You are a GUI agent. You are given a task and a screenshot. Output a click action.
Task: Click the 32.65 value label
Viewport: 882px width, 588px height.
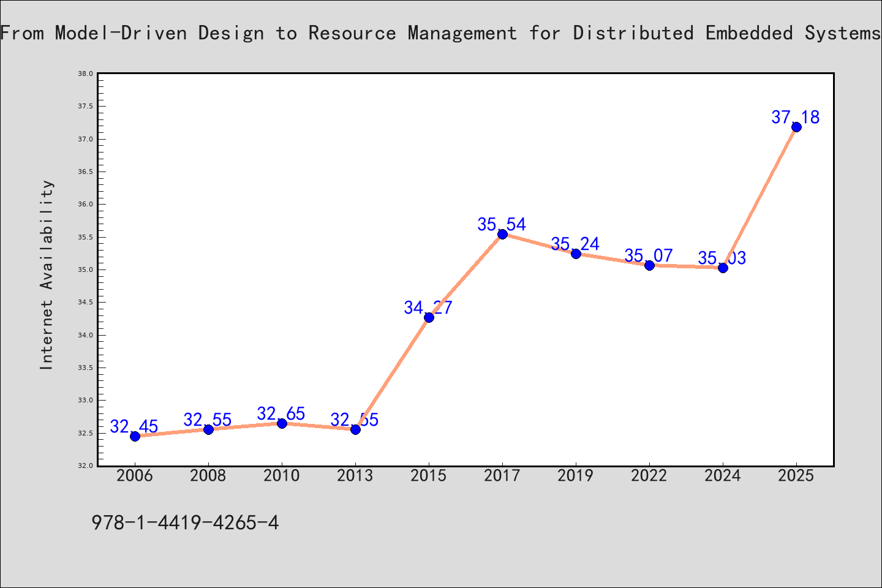click(281, 413)
